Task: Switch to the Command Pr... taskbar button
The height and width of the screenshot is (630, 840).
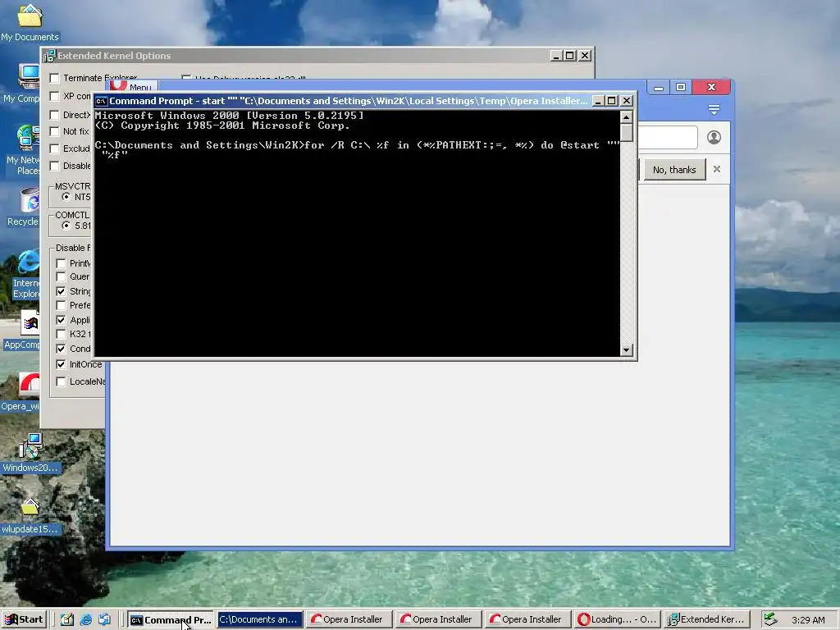Action: tap(171, 619)
